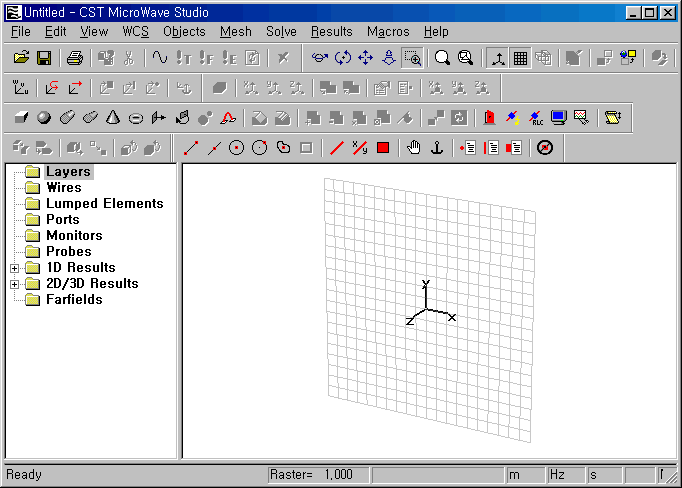Click the red waveguide port icon
The image size is (682, 488).
pos(489,117)
